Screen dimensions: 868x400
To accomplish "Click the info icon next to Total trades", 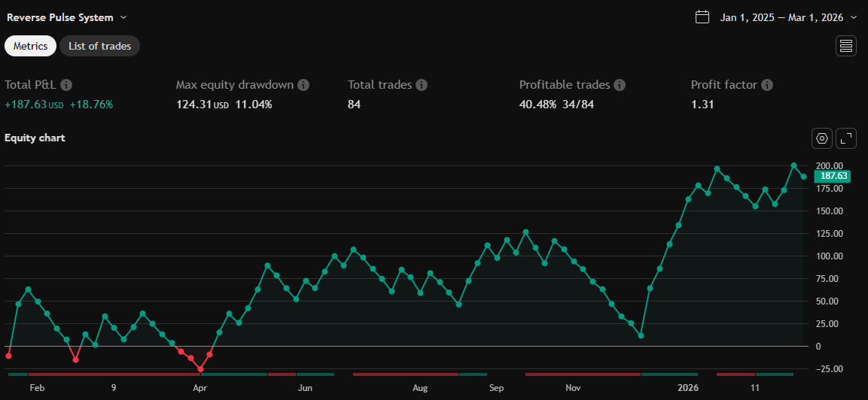I will click(x=422, y=85).
